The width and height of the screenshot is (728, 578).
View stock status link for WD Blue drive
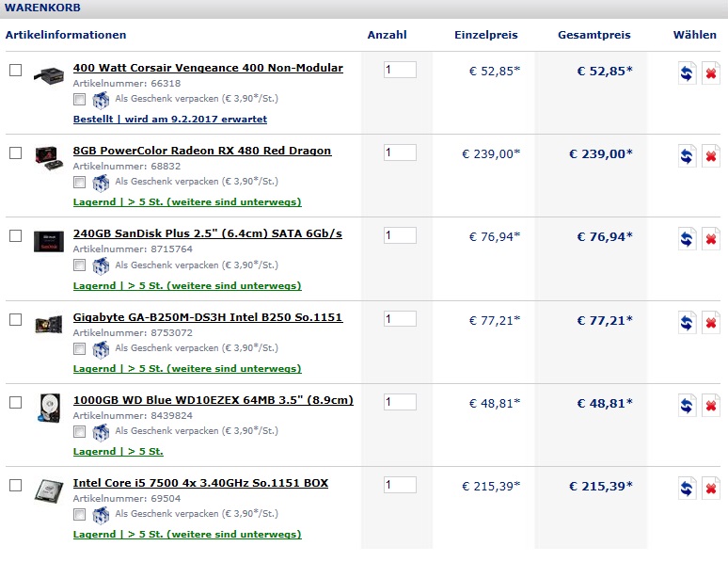(x=118, y=451)
